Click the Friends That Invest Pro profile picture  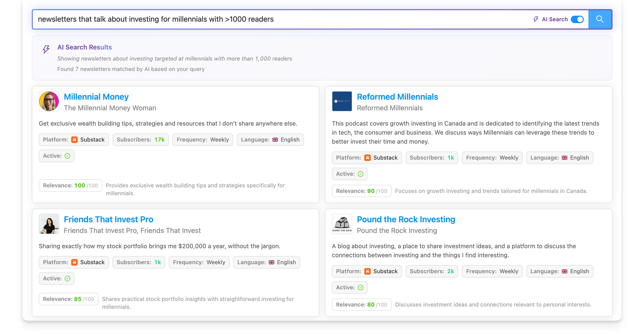pyautogui.click(x=49, y=224)
